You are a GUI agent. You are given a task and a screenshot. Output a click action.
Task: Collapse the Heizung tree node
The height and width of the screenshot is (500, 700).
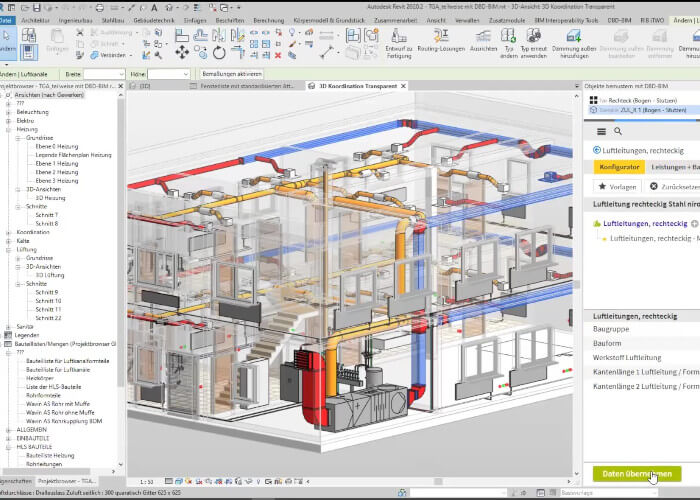[8, 129]
